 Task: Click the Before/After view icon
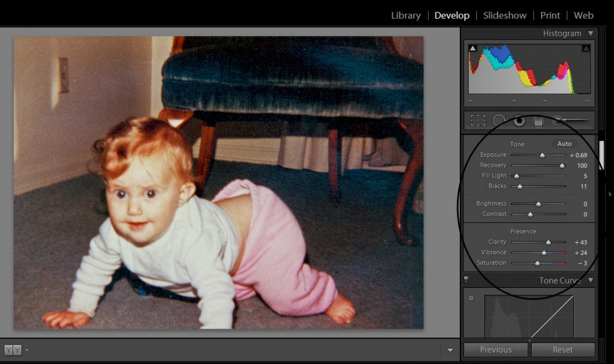click(x=13, y=350)
